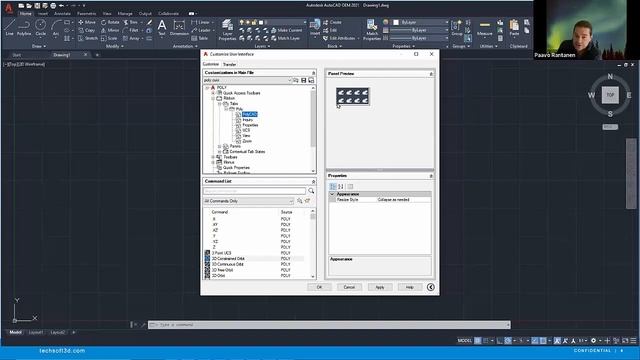Expand the Toolbars tree node
Viewport: 640px width, 360px height.
coord(213,157)
